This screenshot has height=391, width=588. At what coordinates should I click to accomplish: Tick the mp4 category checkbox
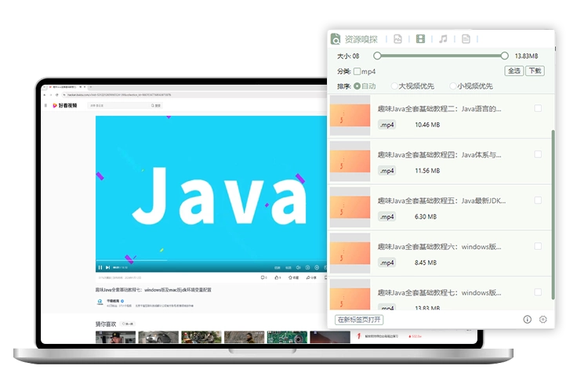[x=357, y=71]
